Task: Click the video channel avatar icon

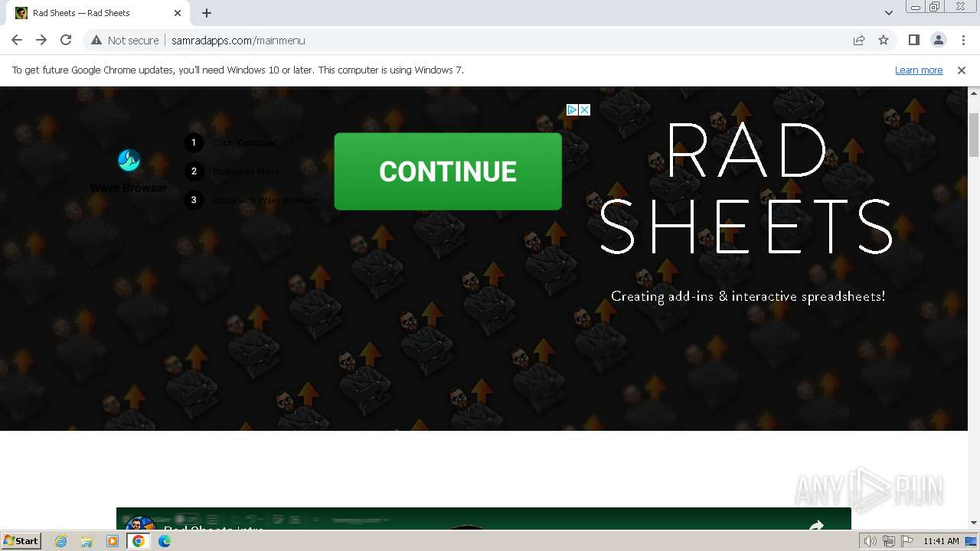Action: 140,523
